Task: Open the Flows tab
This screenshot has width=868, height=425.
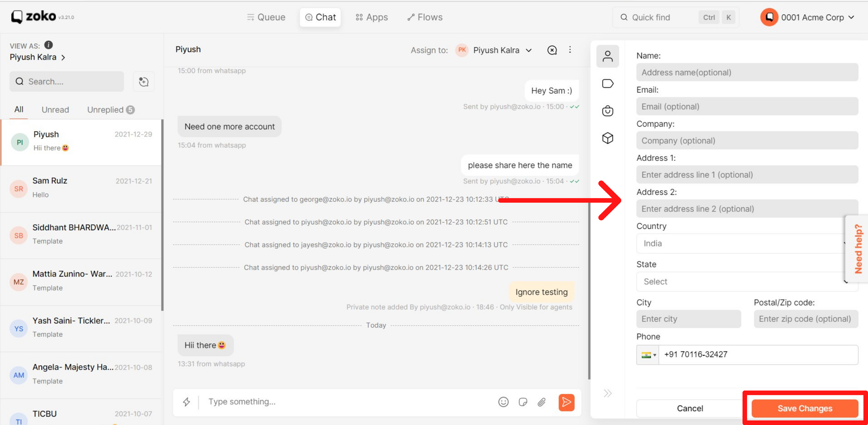Action: pos(425,17)
